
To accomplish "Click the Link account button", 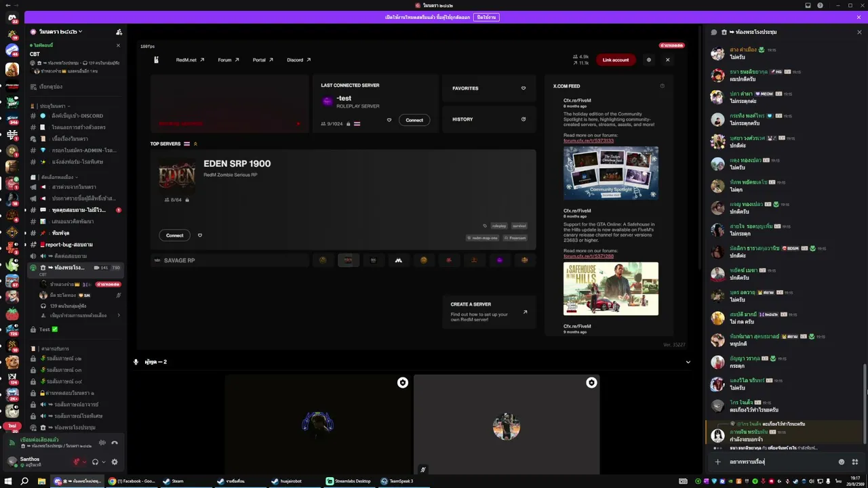I will [x=616, y=60].
